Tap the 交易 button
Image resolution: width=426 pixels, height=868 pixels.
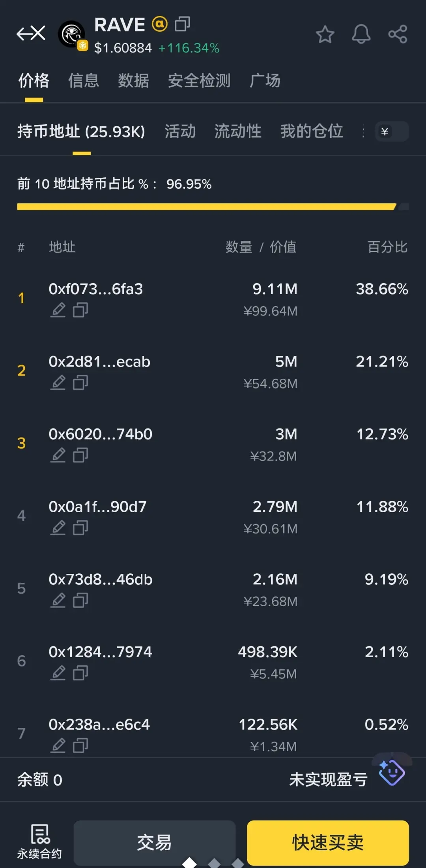[x=154, y=842]
